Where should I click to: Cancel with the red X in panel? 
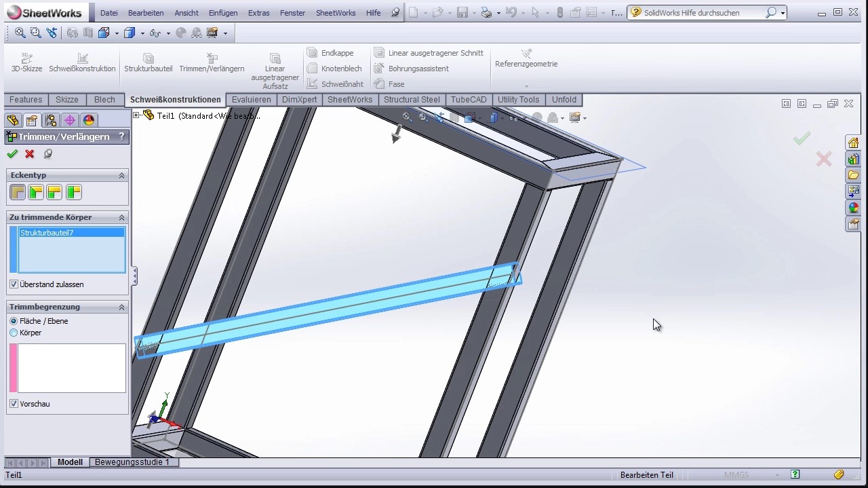(30, 154)
